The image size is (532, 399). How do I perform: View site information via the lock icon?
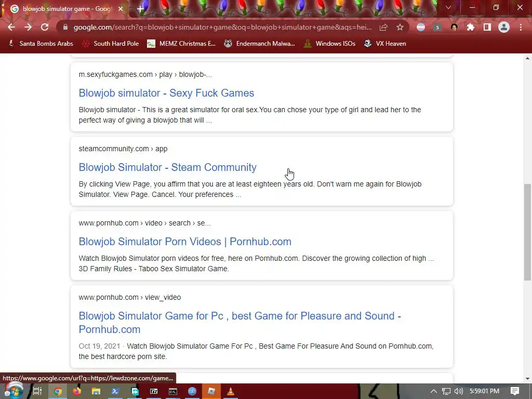pyautogui.click(x=65, y=27)
